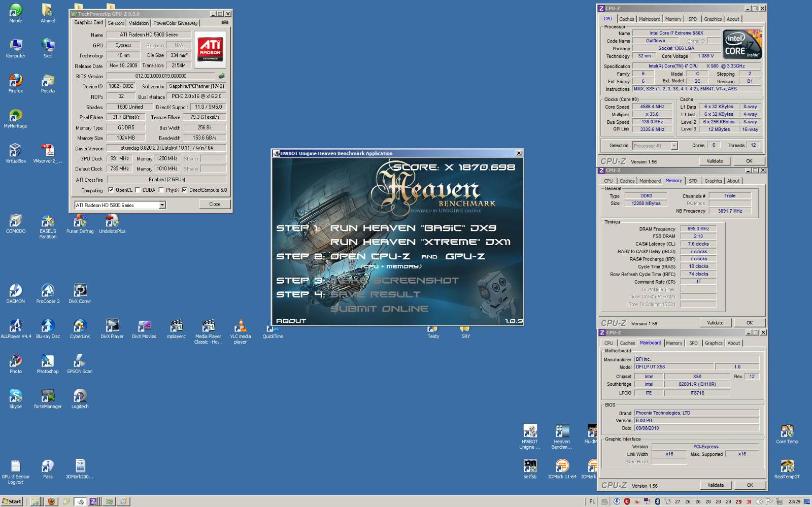The width and height of the screenshot is (812, 507).
Task: Select SPD tab in top CPU-Z window
Action: click(692, 19)
